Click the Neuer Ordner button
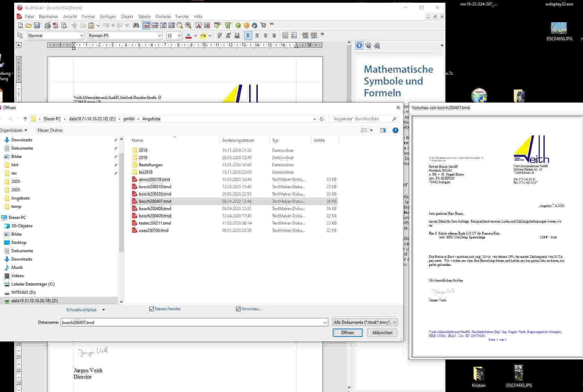Viewport: 583px width, 392px height. click(50, 130)
